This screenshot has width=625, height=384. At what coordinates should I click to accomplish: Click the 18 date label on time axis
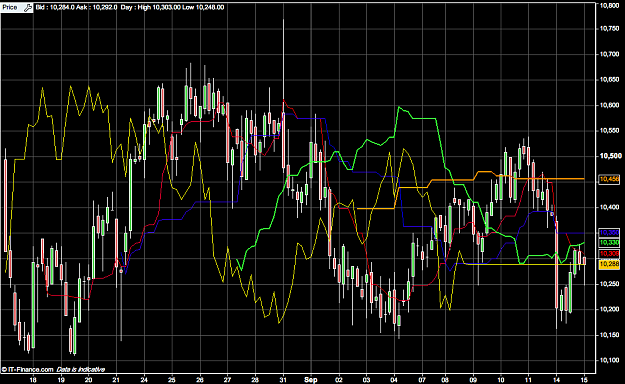(33, 380)
